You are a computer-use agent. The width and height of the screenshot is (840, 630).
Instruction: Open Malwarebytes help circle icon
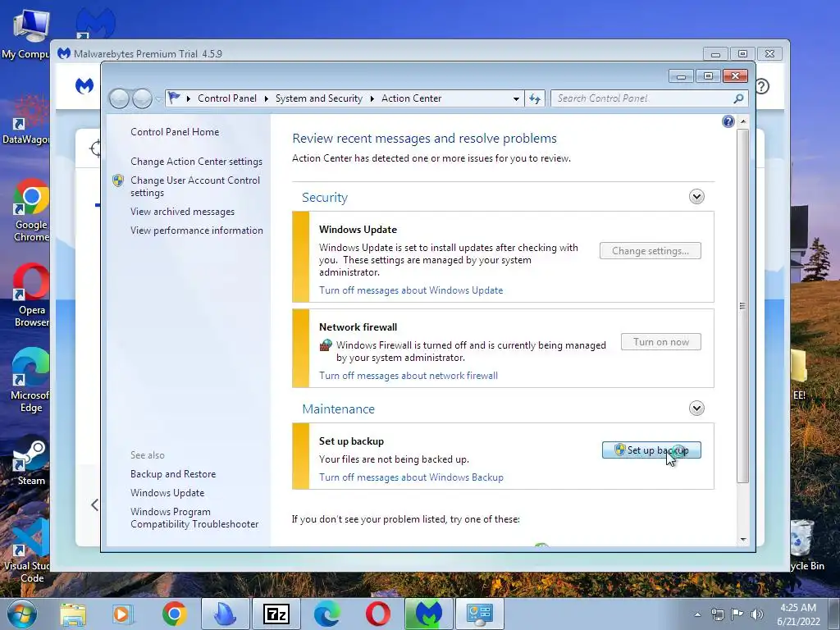coord(762,86)
